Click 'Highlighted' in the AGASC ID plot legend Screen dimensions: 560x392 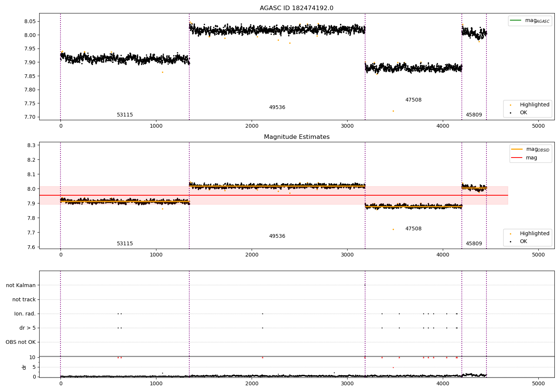[531, 105]
